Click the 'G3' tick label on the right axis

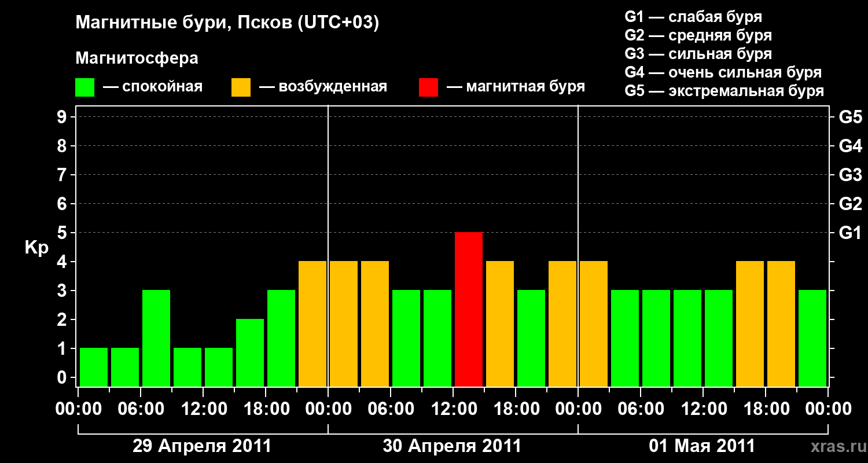tap(850, 175)
